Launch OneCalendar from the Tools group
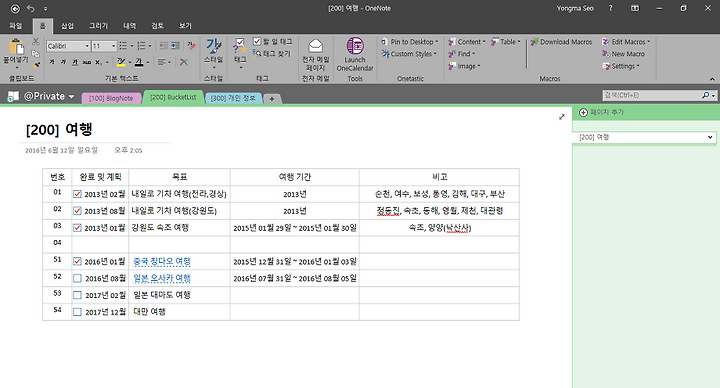 (355, 54)
